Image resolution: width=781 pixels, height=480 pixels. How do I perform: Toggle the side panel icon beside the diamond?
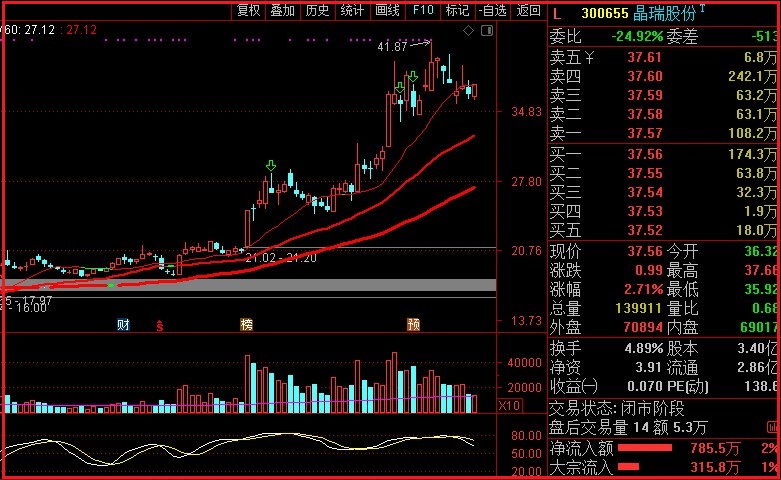pyautogui.click(x=487, y=31)
